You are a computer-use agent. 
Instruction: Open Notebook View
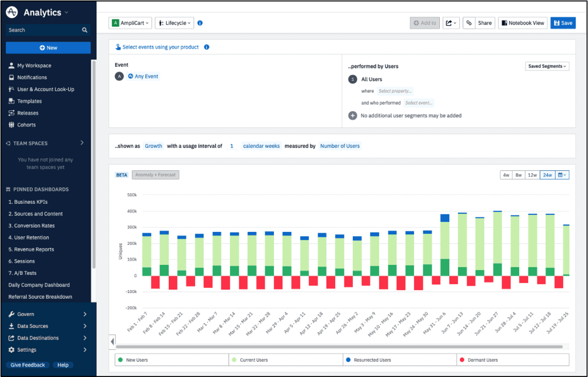[523, 23]
